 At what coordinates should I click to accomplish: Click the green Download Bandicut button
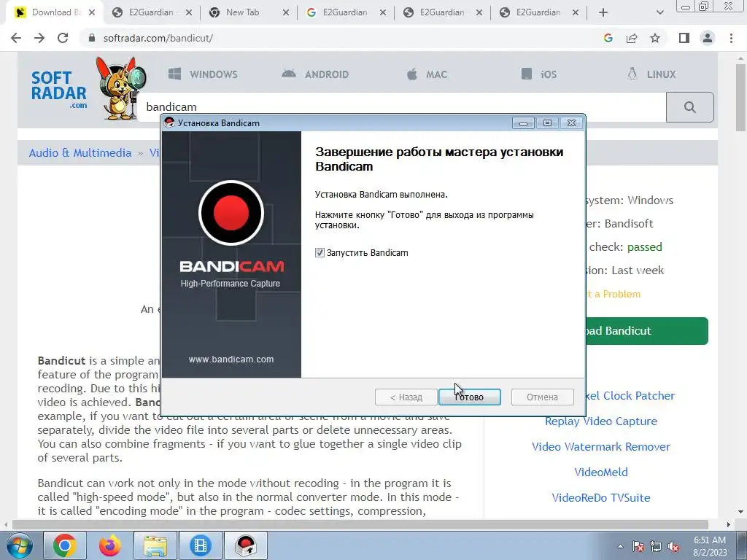tap(647, 331)
